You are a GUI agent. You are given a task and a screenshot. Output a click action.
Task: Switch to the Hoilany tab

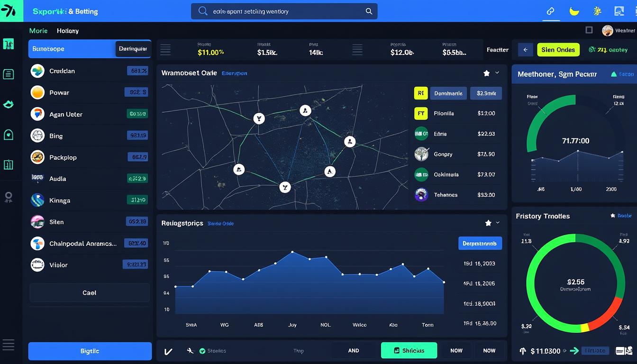(68, 31)
